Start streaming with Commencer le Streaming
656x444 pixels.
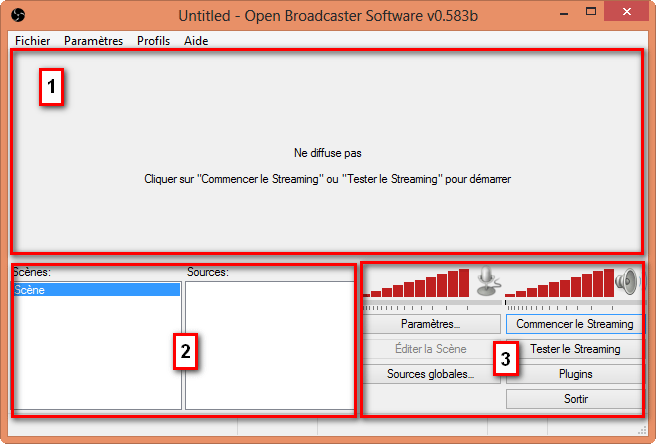coord(574,324)
